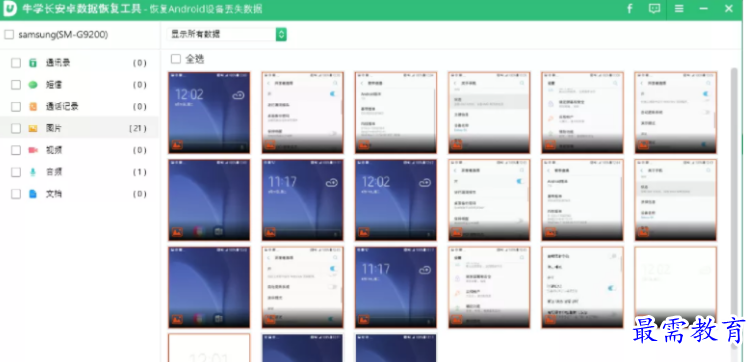
Task: Select second-row 12:02 lock screen thumbnail
Action: click(x=396, y=200)
